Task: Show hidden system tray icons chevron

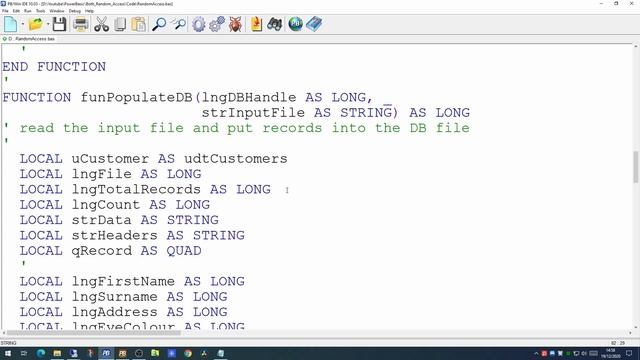Action: tap(536, 353)
